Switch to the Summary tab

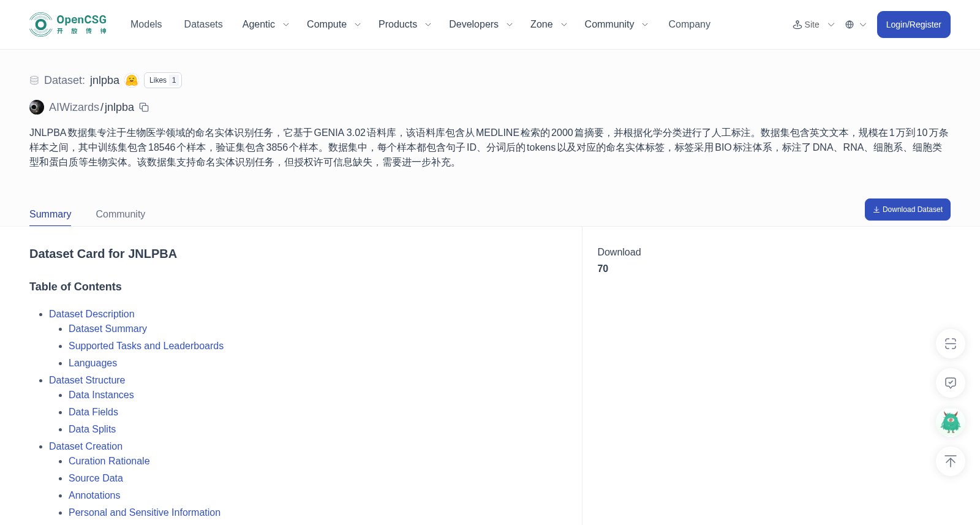point(50,214)
